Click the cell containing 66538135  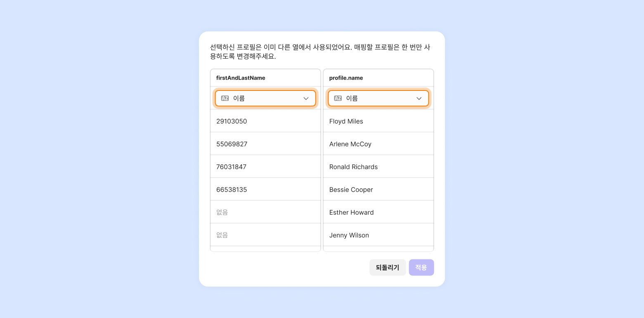point(265,189)
